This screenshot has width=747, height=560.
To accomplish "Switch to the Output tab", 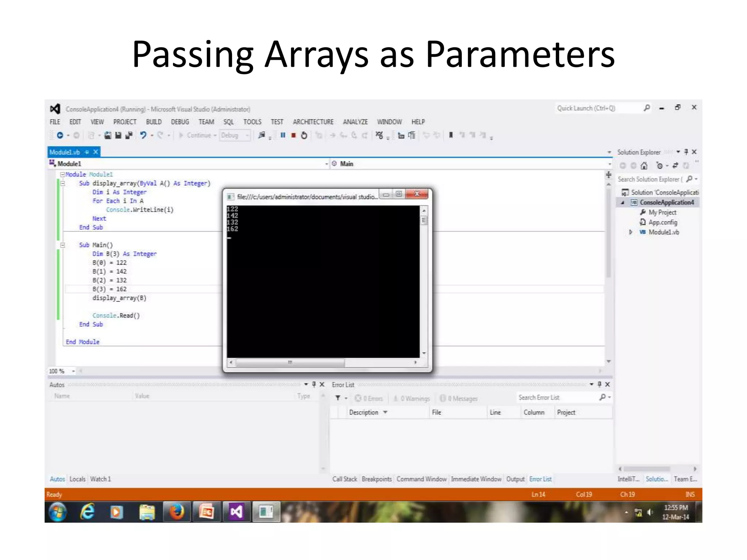I will [x=515, y=479].
